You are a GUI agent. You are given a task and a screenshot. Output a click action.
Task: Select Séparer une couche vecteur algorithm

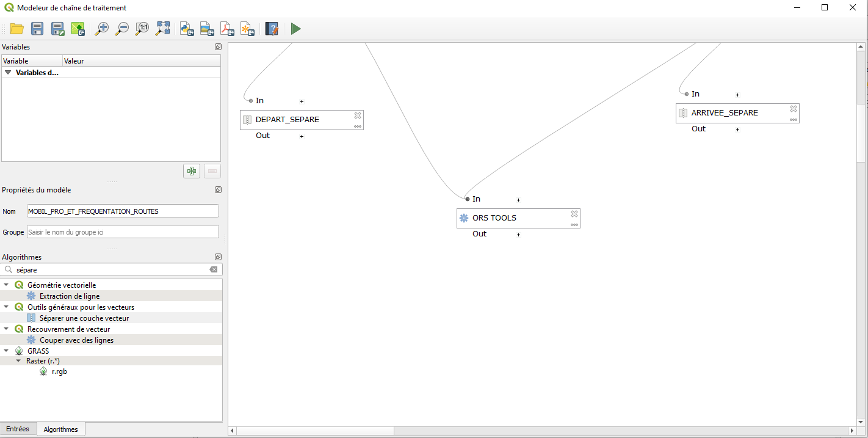click(84, 318)
